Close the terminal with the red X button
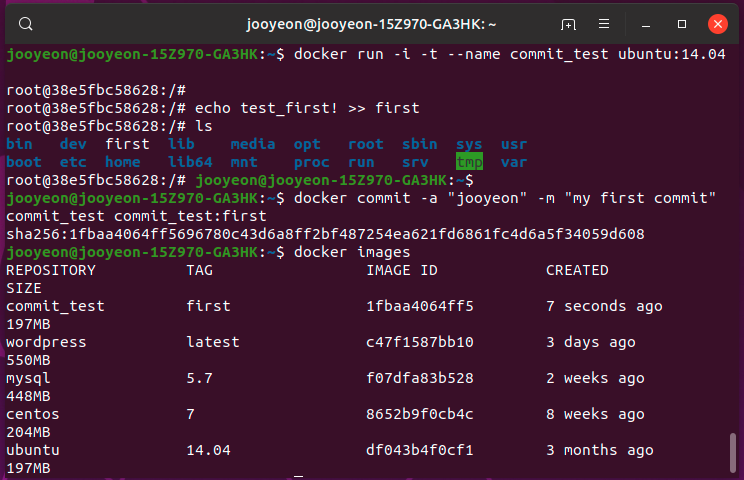Viewport: 744px width, 480px height. (717, 24)
